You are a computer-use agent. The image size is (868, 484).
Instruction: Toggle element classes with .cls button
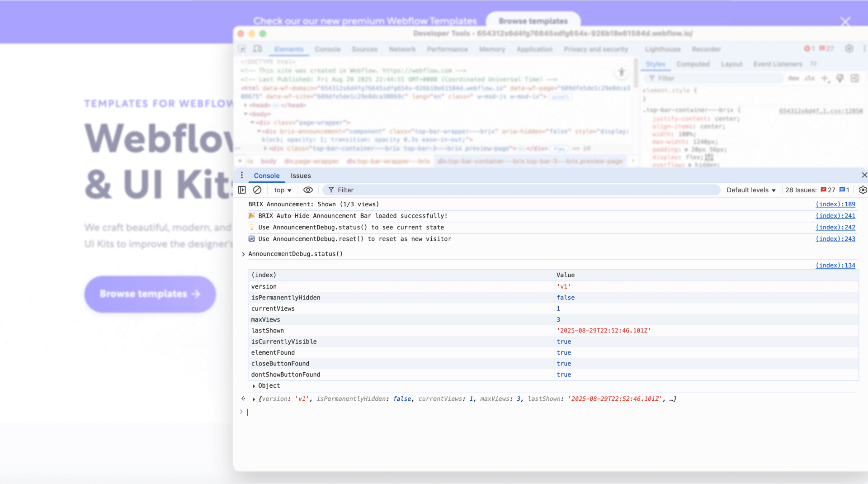810,78
